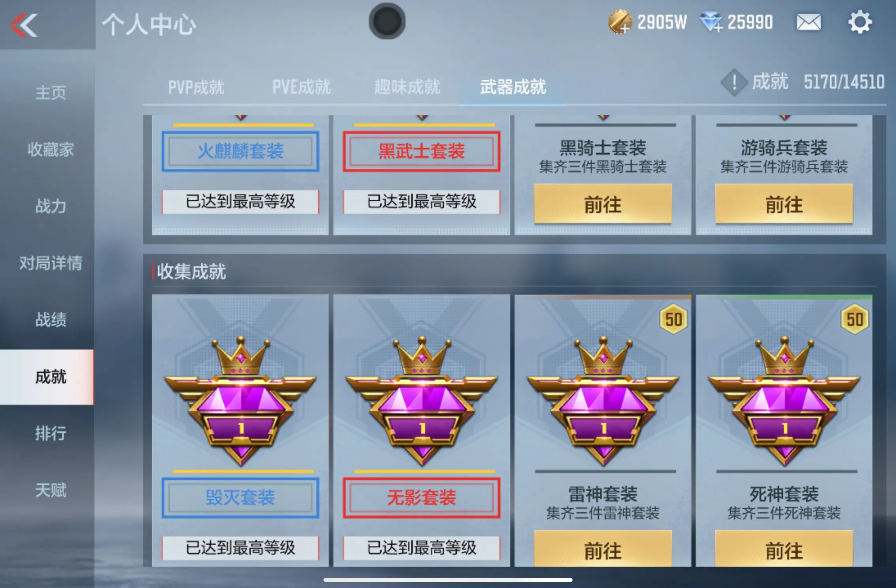The height and width of the screenshot is (588, 896).
Task: Switch to PVE成就 tab
Action: (x=301, y=87)
